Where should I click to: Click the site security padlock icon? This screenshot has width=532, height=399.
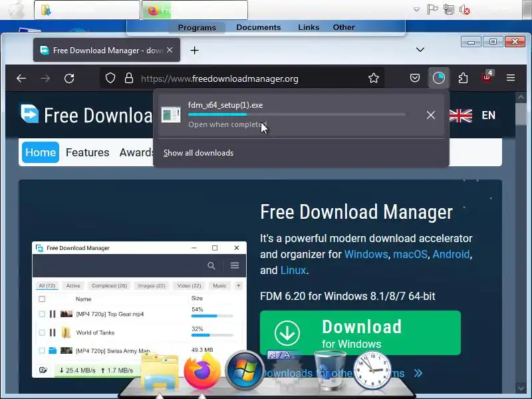[129, 78]
